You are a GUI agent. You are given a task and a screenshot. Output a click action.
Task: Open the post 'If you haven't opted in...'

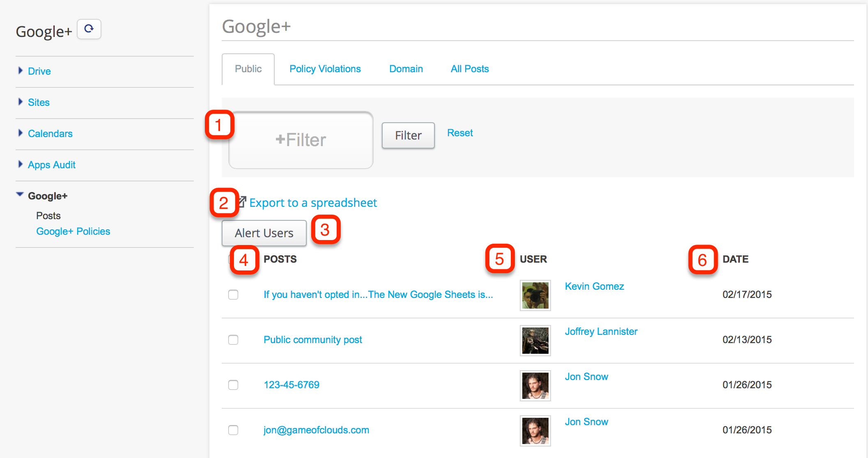click(378, 295)
